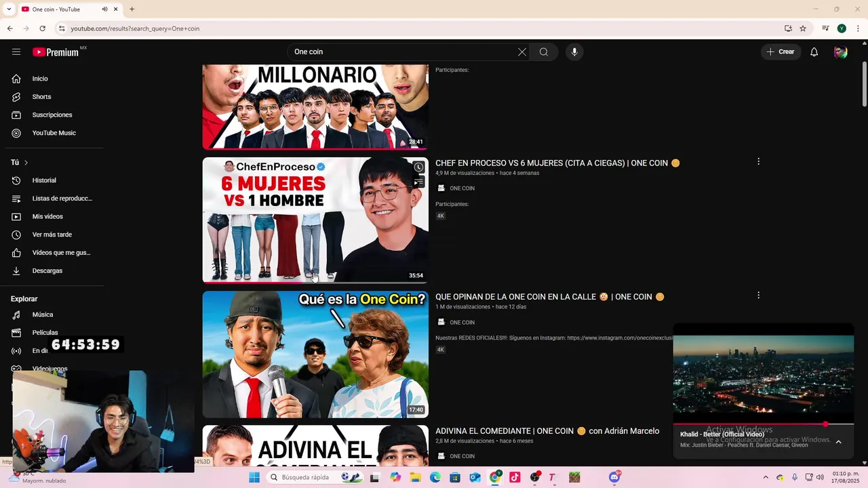The image size is (868, 488).
Task: Open the MILLONARIO video thumbnail
Action: point(315,107)
